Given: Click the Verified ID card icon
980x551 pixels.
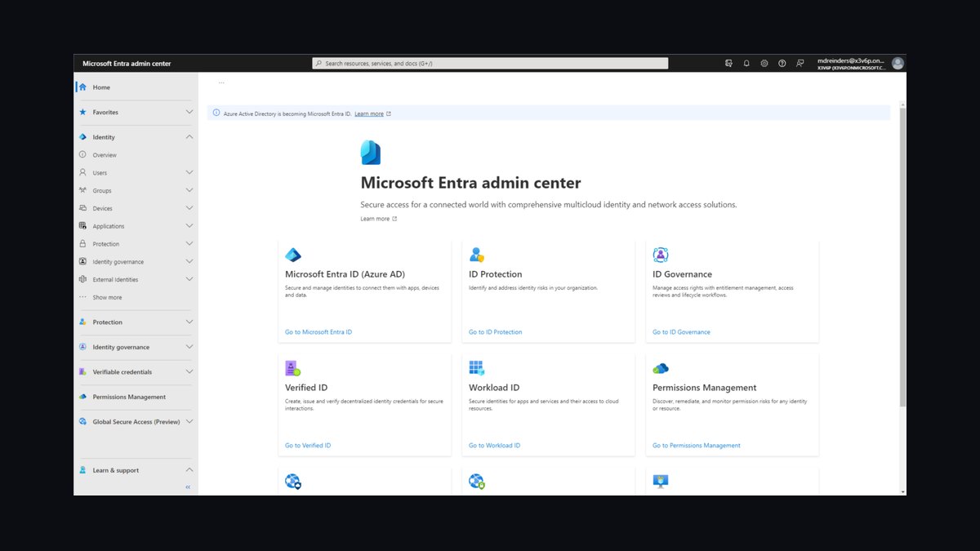Looking at the screenshot, I should (x=292, y=368).
